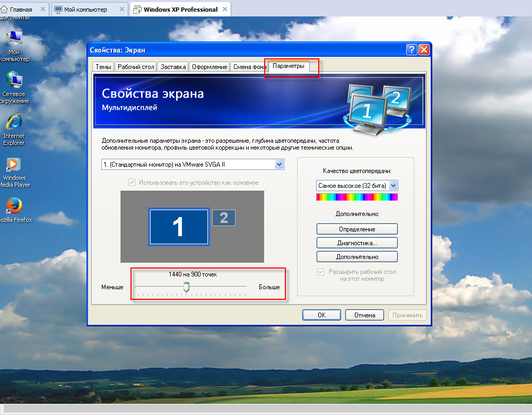Viewport: 532px width, 415px height.
Task: Close the Главная tab
Action: pyautogui.click(x=43, y=9)
